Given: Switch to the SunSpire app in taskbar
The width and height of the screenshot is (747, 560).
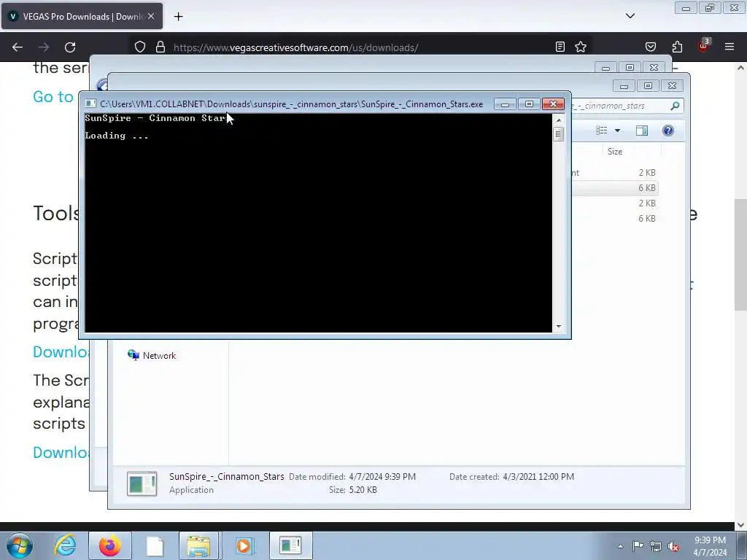Looking at the screenshot, I should (x=291, y=545).
